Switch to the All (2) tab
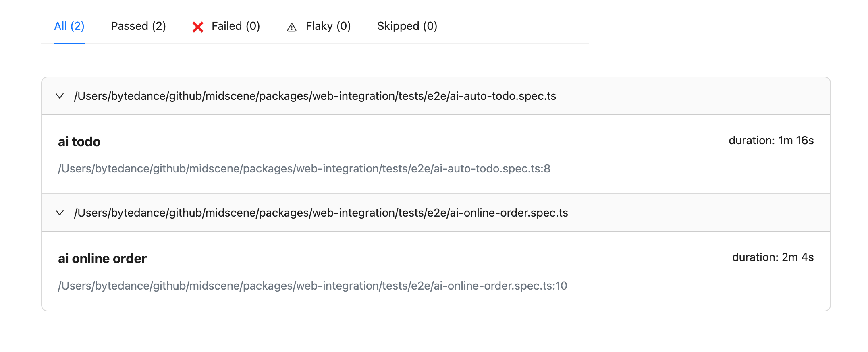 tap(69, 26)
